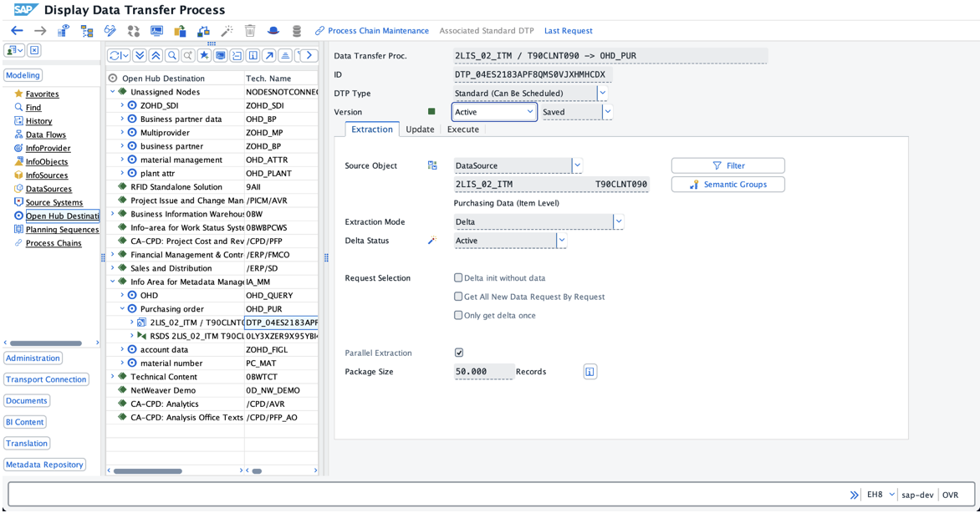Viewport: 980px width, 513px height.
Task: Check Only get delta once
Action: point(458,316)
